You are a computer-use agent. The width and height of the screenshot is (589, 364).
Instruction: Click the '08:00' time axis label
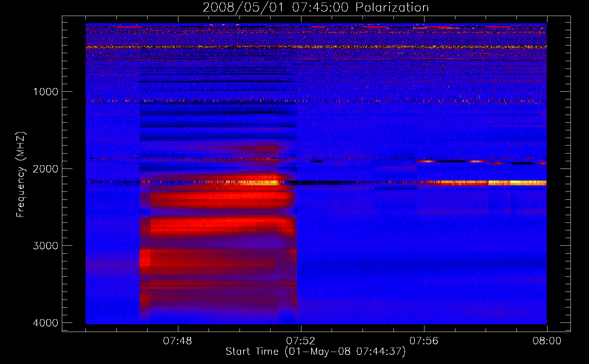(x=547, y=341)
